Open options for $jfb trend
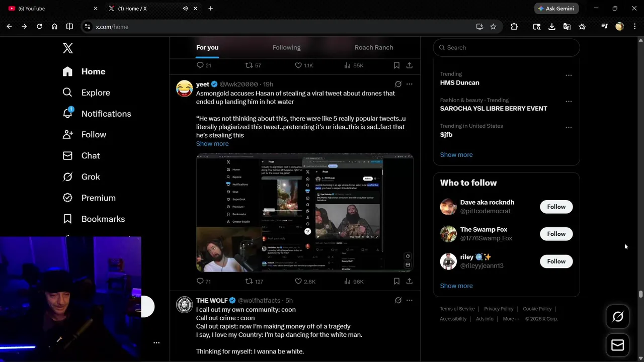This screenshot has width=644, height=362. pyautogui.click(x=569, y=127)
